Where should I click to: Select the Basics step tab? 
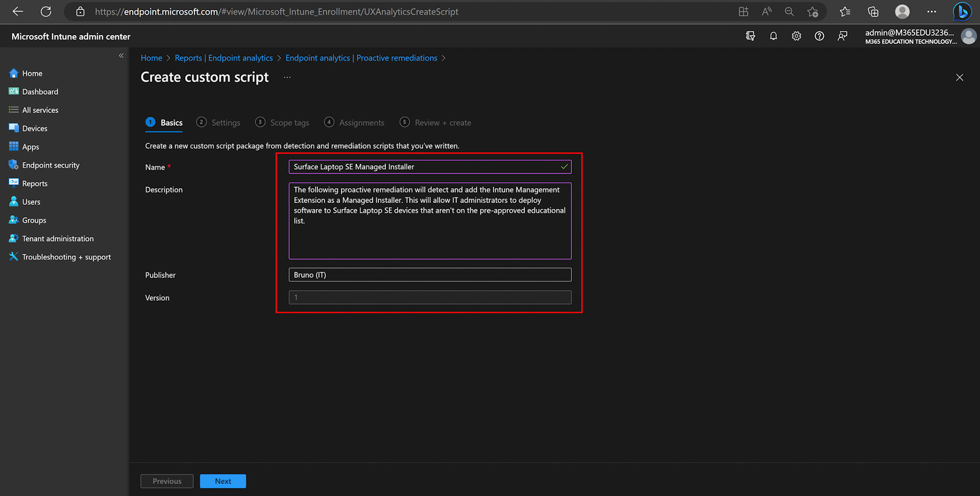coord(164,122)
